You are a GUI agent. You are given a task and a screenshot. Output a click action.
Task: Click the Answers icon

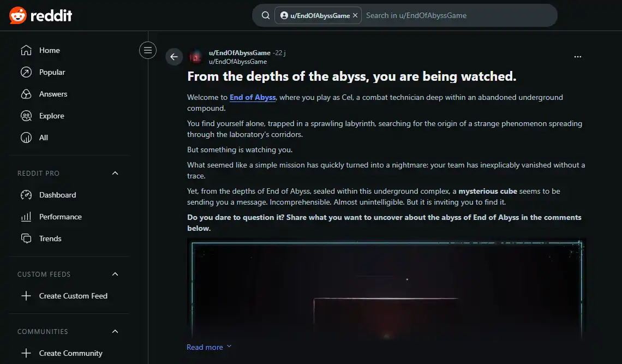point(26,94)
